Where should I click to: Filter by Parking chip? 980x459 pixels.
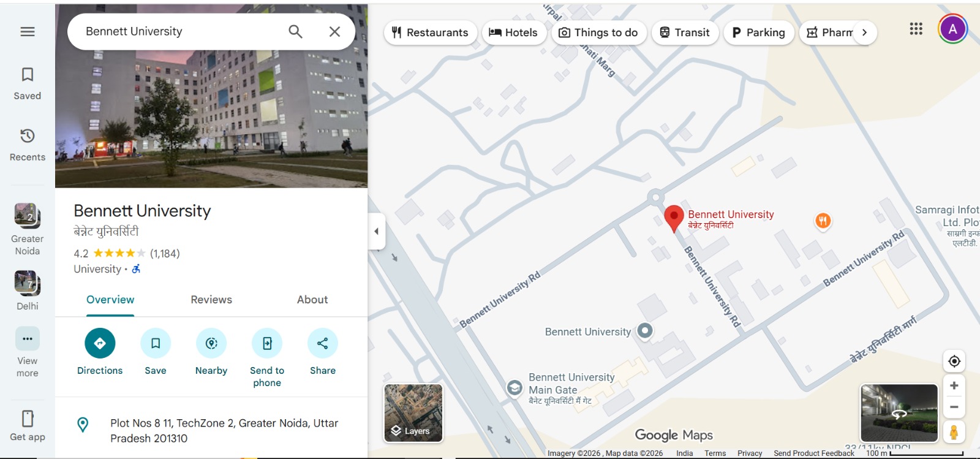tap(758, 32)
